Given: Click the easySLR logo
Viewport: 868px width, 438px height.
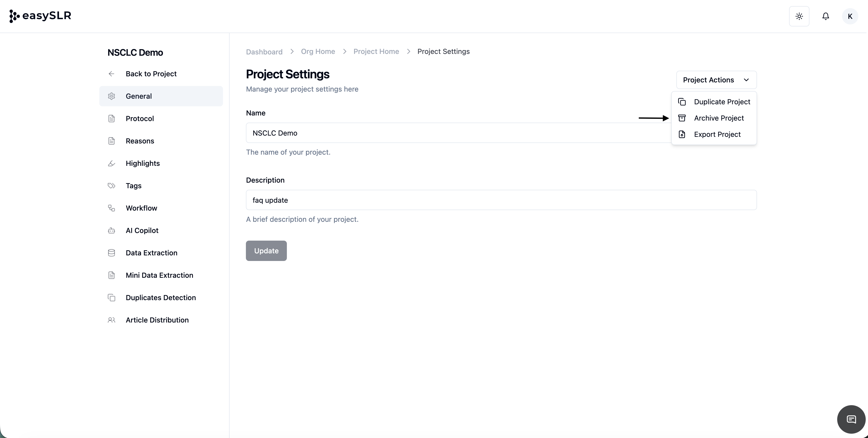Looking at the screenshot, I should pyautogui.click(x=40, y=16).
